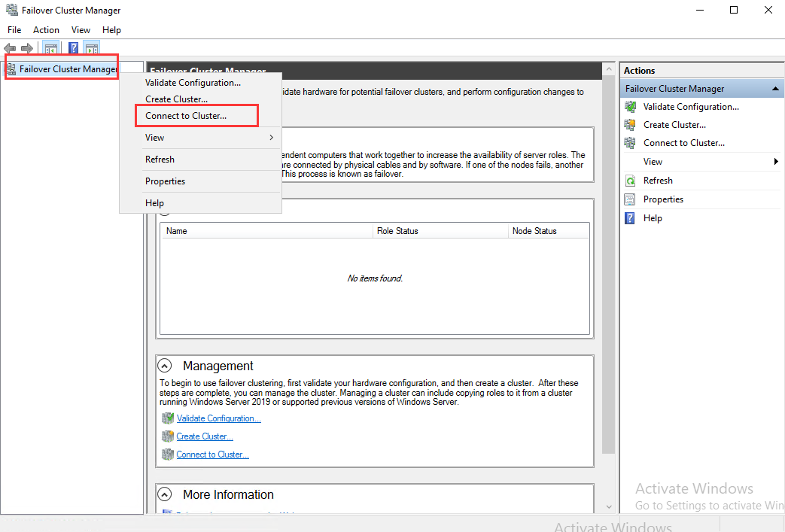Screen dimensions: 785x532
Task: Click the green Refresh icon in the Actions pane
Action: tap(630, 181)
